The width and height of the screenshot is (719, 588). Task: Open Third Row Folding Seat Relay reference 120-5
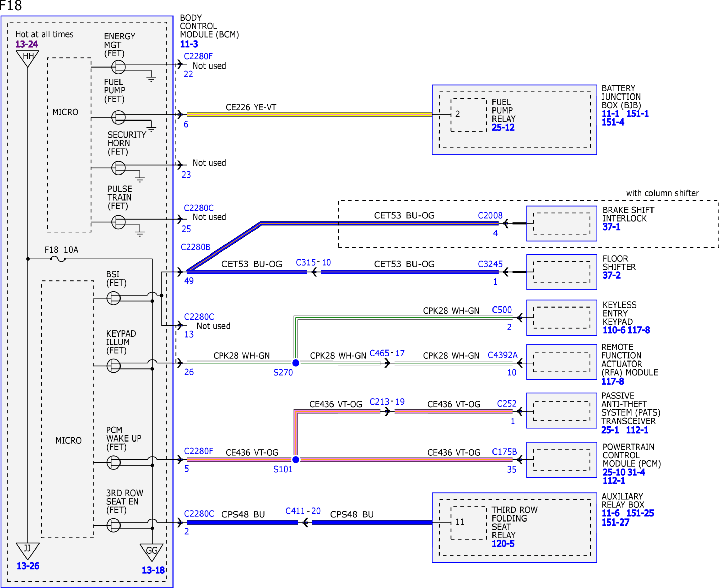[x=503, y=544]
